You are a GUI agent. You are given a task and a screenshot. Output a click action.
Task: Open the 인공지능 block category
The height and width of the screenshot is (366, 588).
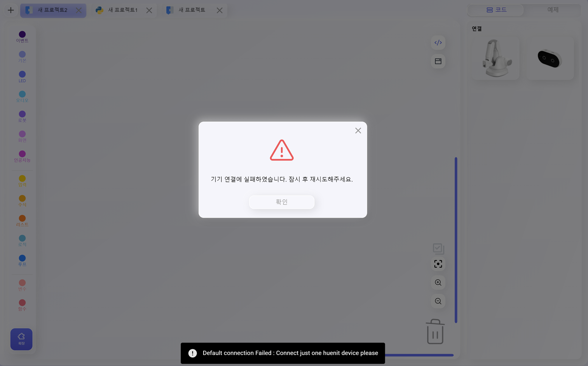[x=22, y=156]
